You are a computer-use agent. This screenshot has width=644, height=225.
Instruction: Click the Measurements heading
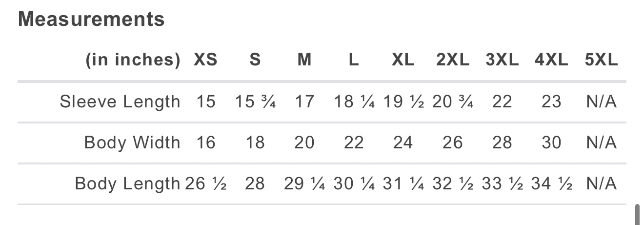click(x=91, y=20)
